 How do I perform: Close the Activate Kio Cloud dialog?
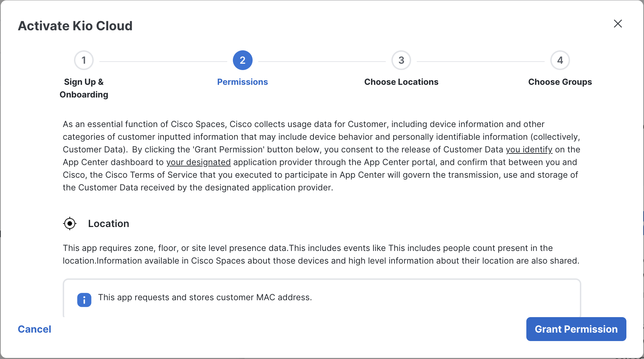coord(618,24)
